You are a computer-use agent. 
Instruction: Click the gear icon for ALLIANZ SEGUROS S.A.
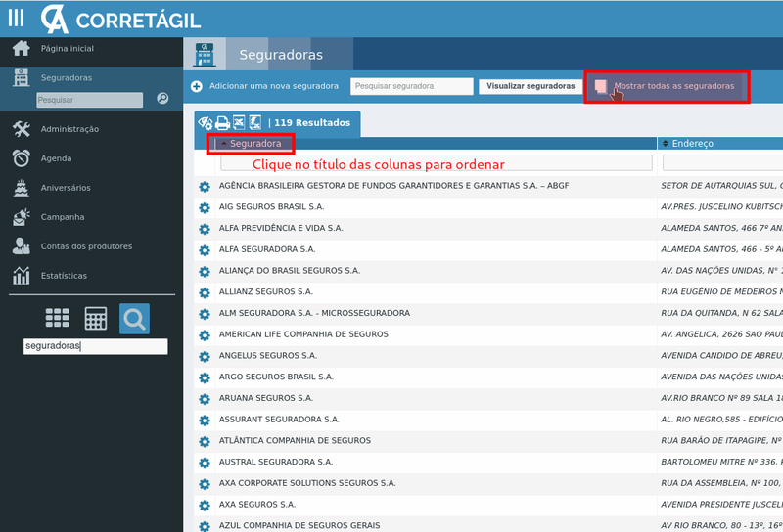(205, 292)
